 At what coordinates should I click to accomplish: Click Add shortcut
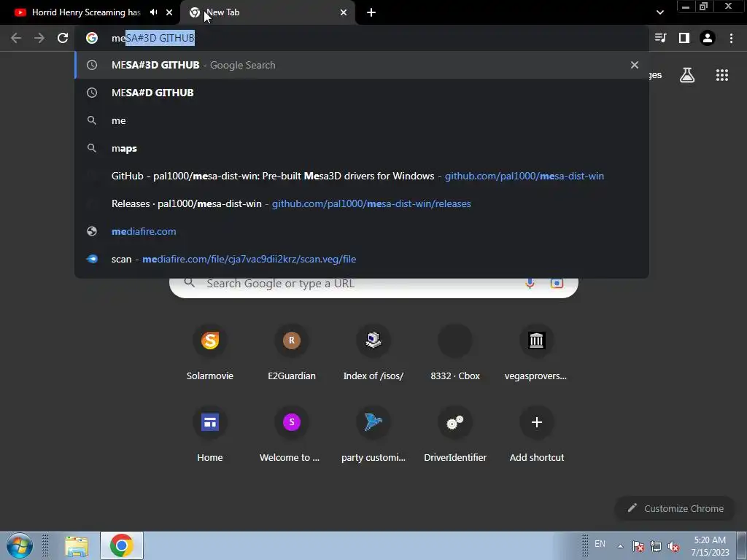click(536, 435)
